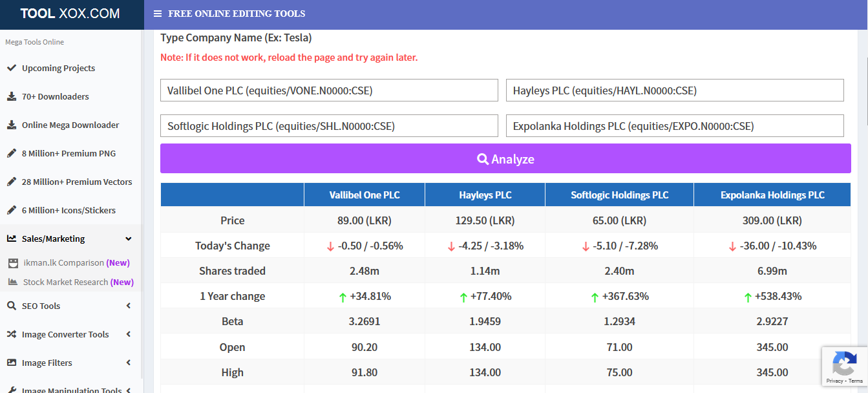Click the Vallibel One PLC input field

click(x=329, y=90)
